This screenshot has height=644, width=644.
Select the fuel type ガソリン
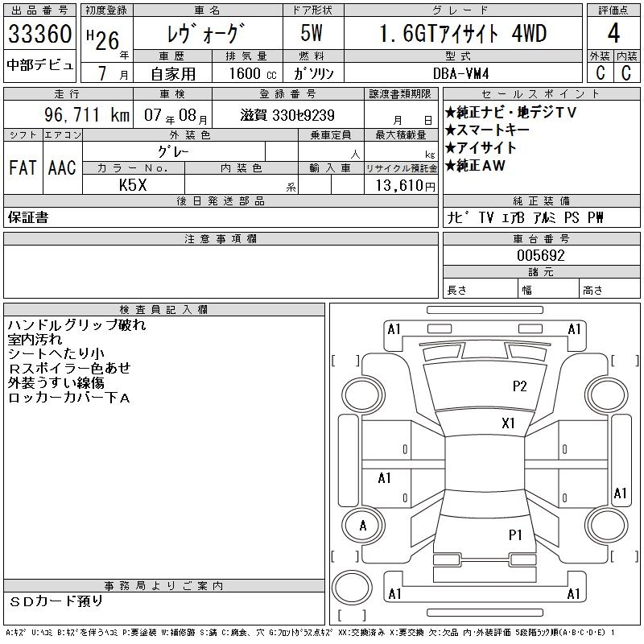point(313,73)
